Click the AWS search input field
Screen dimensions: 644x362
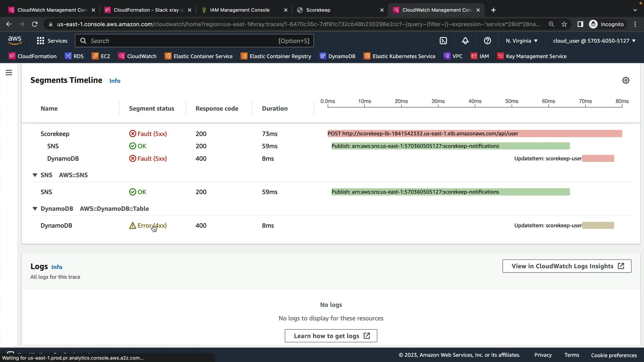183,41
